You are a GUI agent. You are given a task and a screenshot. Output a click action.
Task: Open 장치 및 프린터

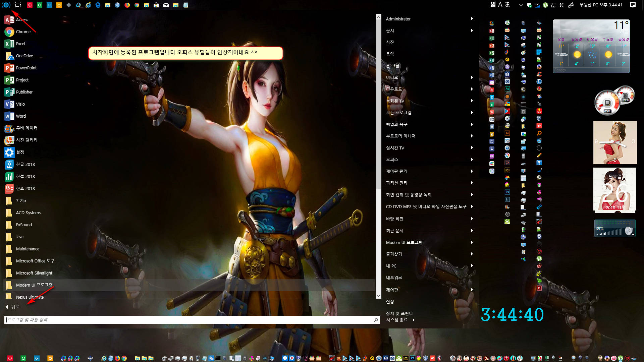(399, 313)
